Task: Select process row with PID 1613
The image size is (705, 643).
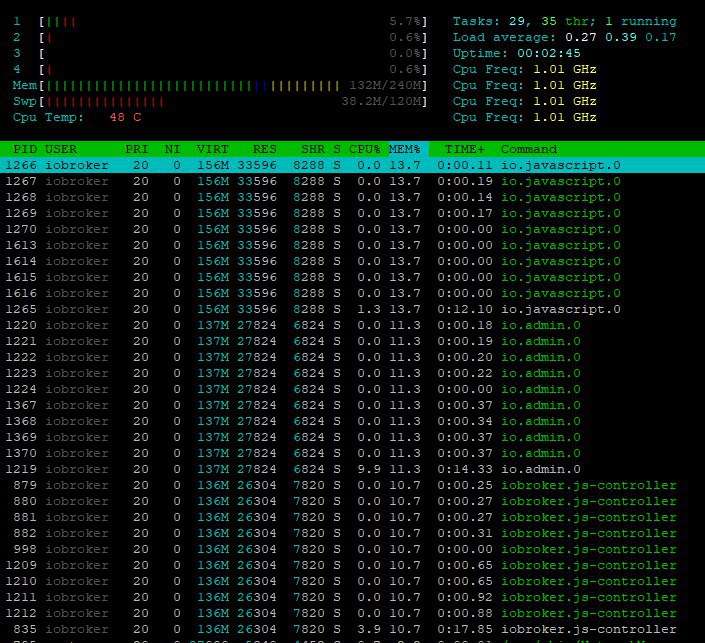Action: pos(352,246)
